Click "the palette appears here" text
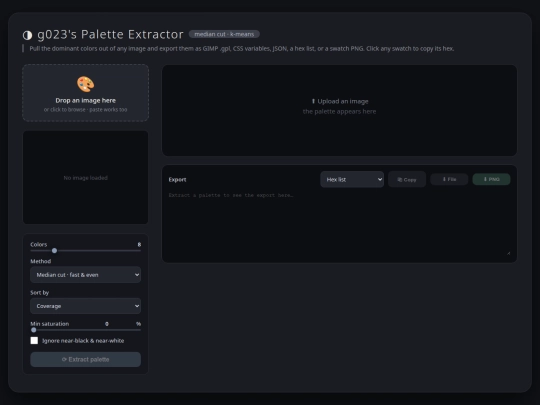This screenshot has height=405, width=540. point(339,112)
